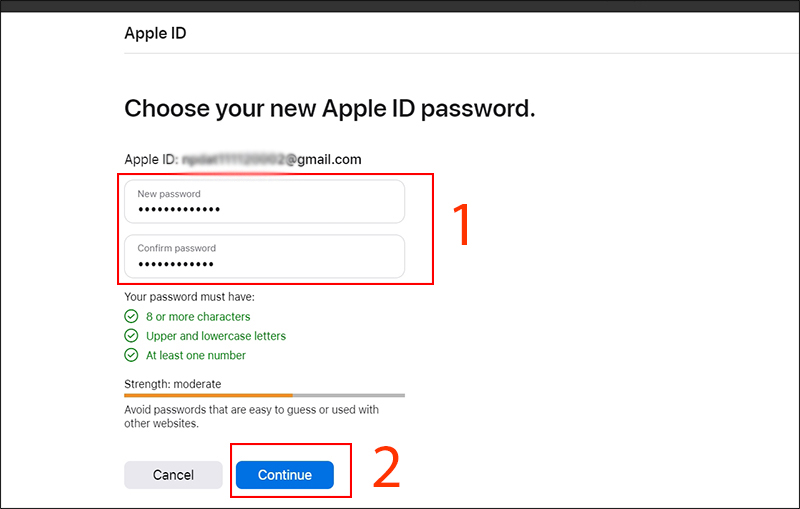This screenshot has height=509, width=800.
Task: Click the 'Avoid passwords that are easy' hint text
Action: click(x=252, y=417)
